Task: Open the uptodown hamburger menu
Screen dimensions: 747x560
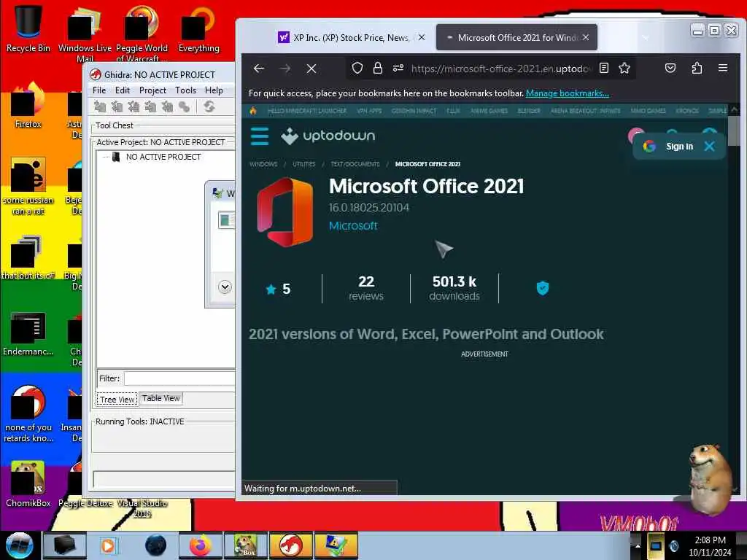Action: pos(260,136)
